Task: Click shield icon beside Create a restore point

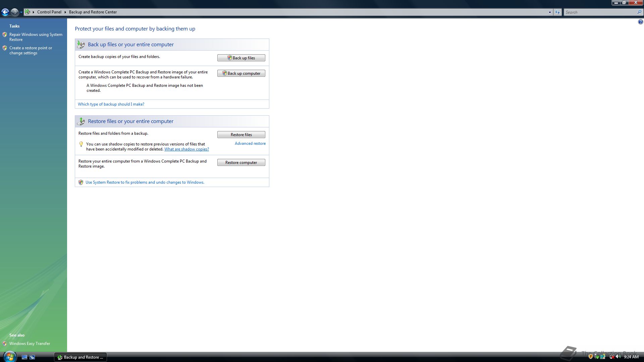Action: [x=5, y=48]
